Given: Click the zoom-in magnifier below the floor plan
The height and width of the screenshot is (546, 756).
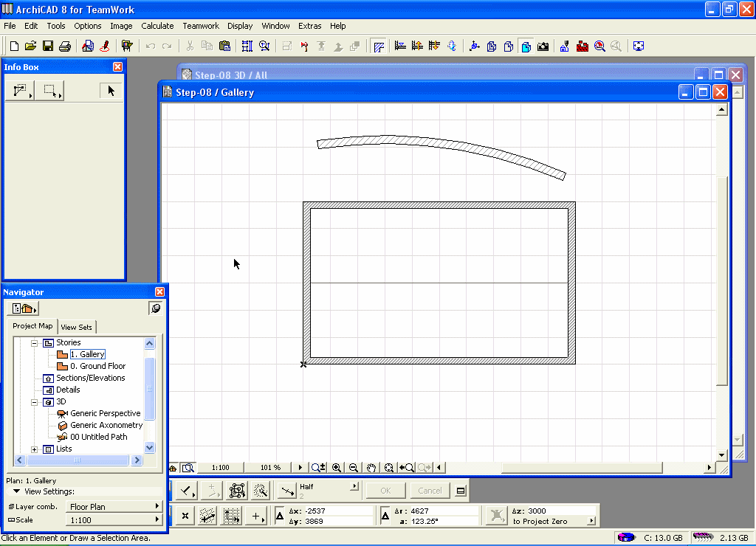Looking at the screenshot, I should pyautogui.click(x=337, y=467).
